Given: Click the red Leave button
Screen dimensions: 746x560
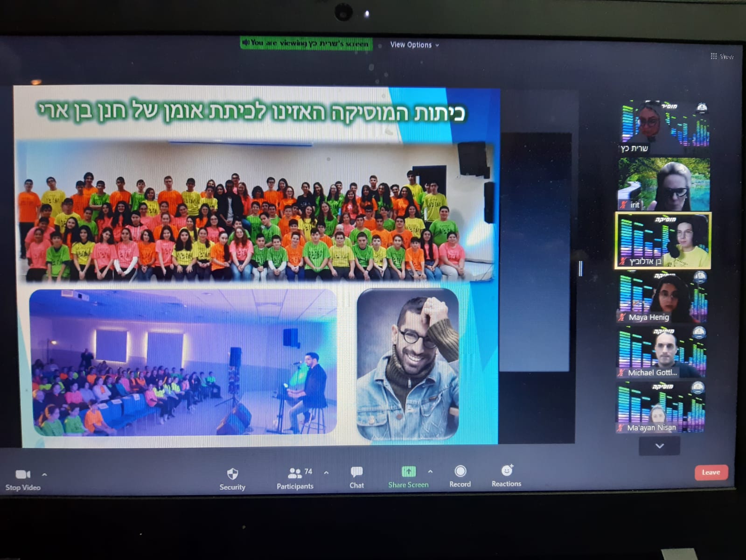Looking at the screenshot, I should [711, 472].
